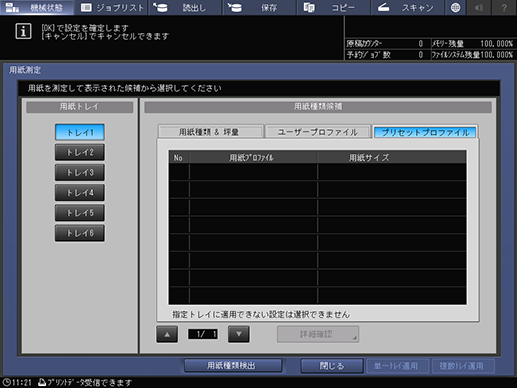
Task: Click the speaker sound icon
Action: (479, 7)
